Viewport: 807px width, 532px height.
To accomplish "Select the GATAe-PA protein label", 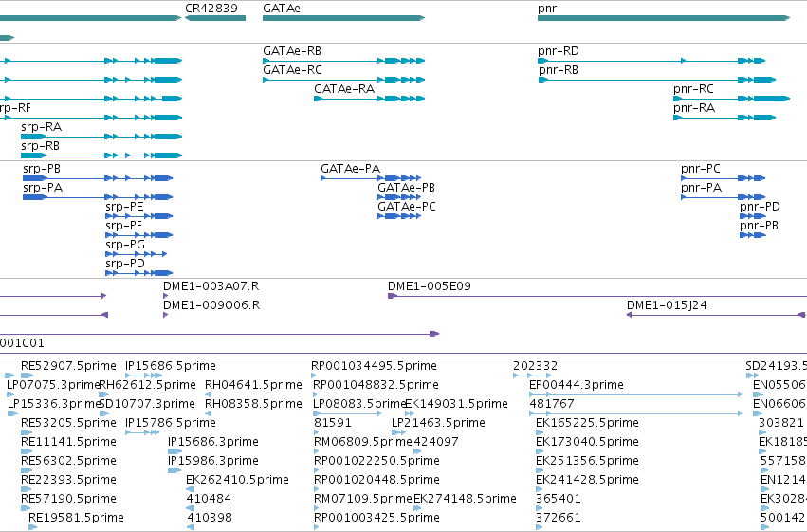I will coord(351,169).
